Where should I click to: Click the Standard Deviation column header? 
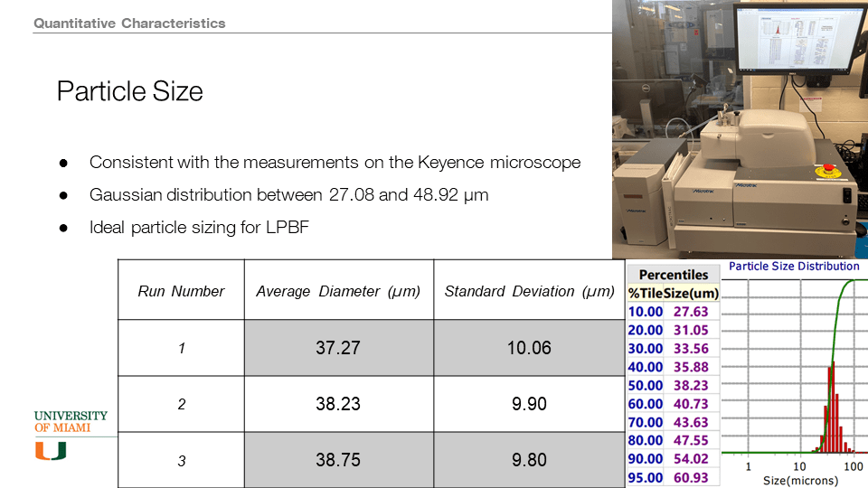[529, 291]
